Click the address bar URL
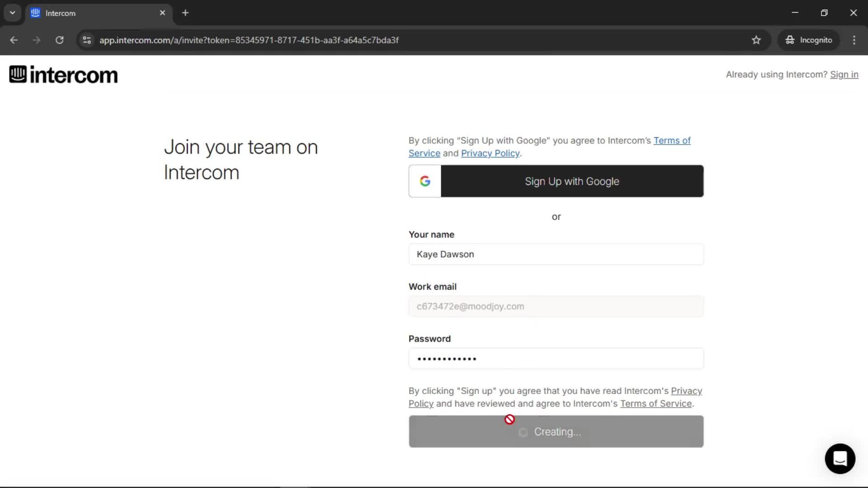868x488 pixels. click(249, 40)
